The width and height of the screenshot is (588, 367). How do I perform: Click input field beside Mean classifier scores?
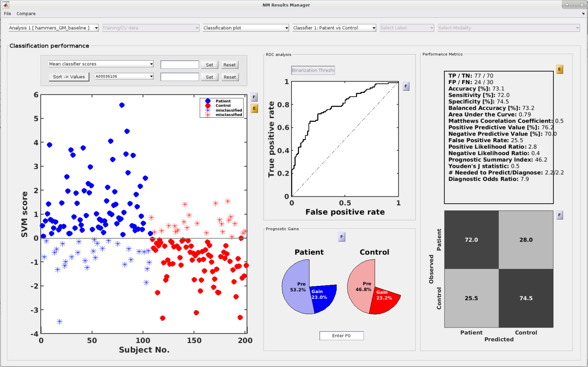[180, 65]
